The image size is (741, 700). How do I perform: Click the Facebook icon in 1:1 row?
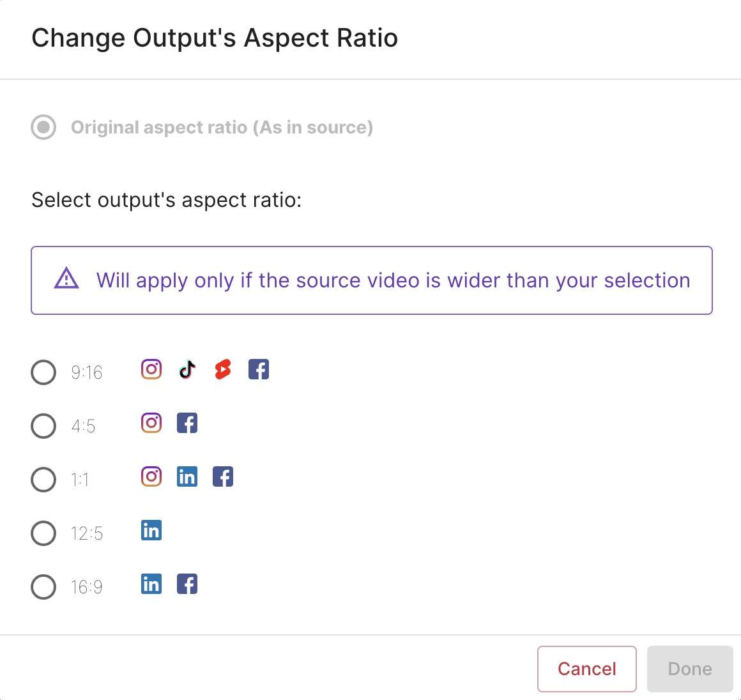(x=223, y=476)
